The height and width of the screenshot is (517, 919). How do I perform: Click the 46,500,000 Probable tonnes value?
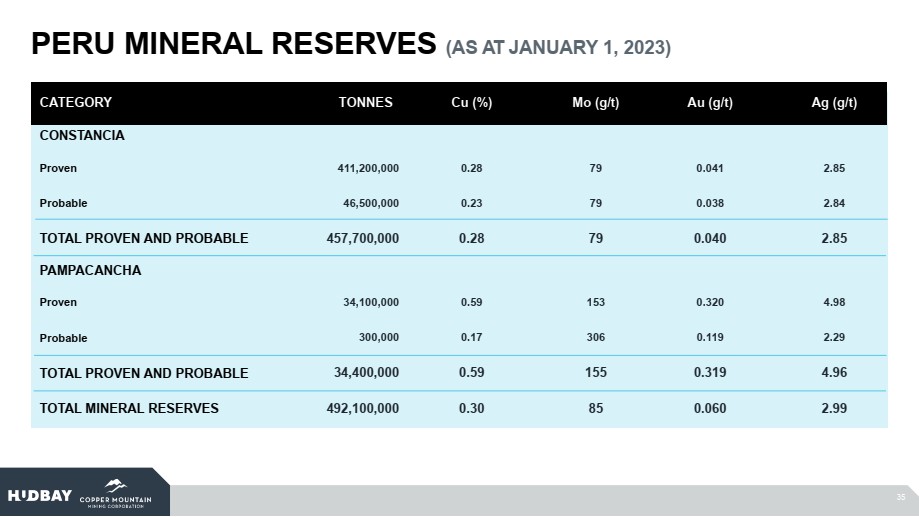pyautogui.click(x=372, y=203)
